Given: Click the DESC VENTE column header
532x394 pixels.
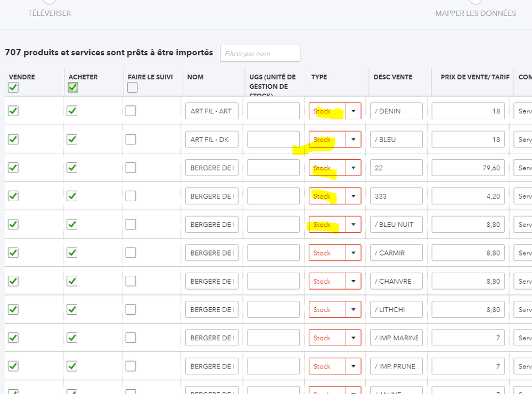Looking at the screenshot, I should click(x=393, y=77).
